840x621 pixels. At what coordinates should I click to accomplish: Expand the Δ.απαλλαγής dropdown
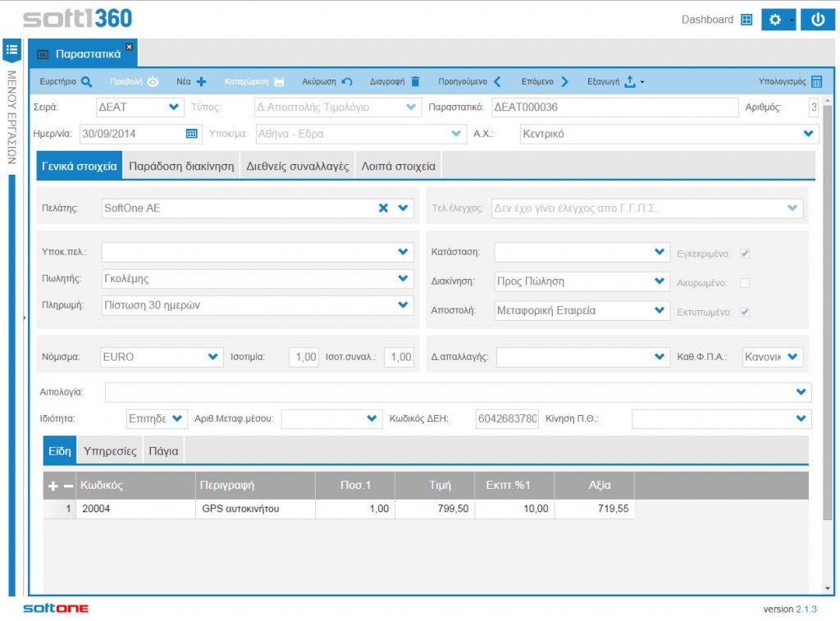pyautogui.click(x=660, y=356)
